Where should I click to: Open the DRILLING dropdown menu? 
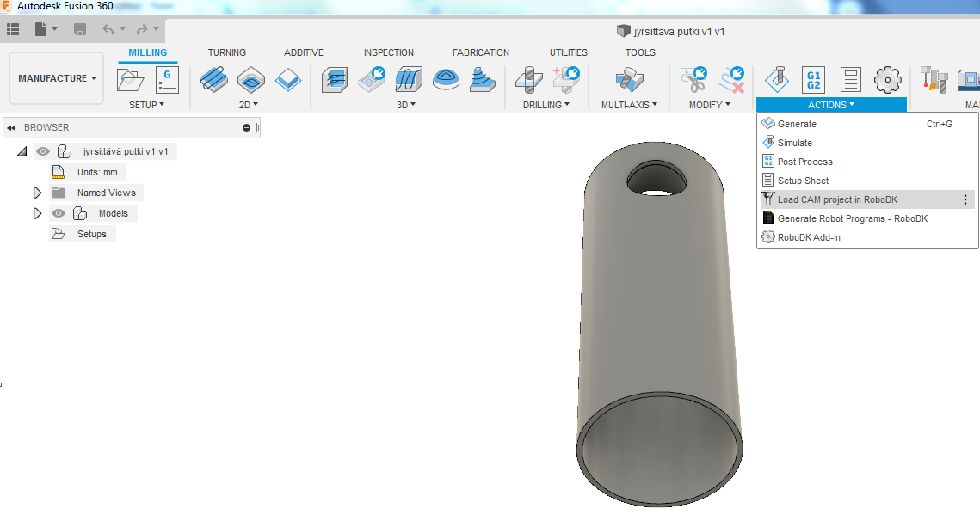[546, 105]
